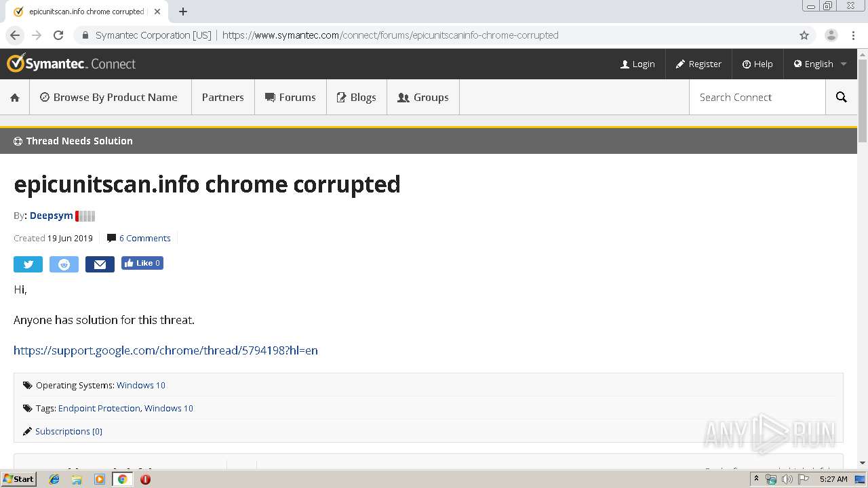This screenshot has width=868, height=488.
Task: Open the Groups section
Action: point(422,98)
